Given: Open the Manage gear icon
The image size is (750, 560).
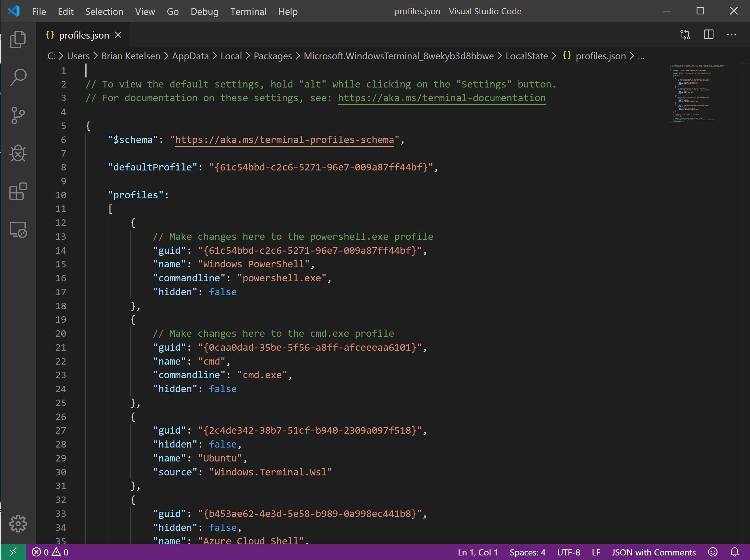Looking at the screenshot, I should coord(18,523).
